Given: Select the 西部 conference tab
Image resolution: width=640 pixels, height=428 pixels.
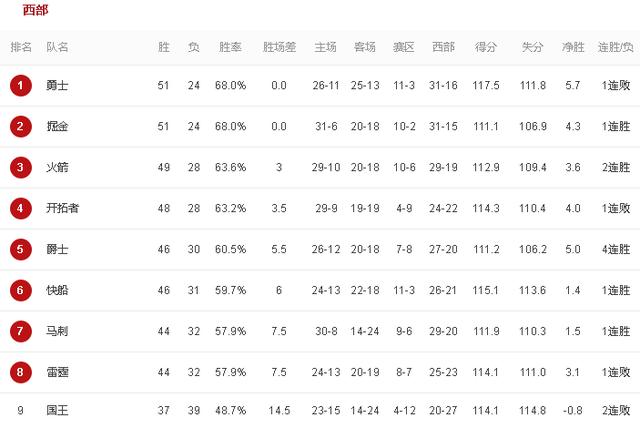Looking at the screenshot, I should pyautogui.click(x=36, y=10).
